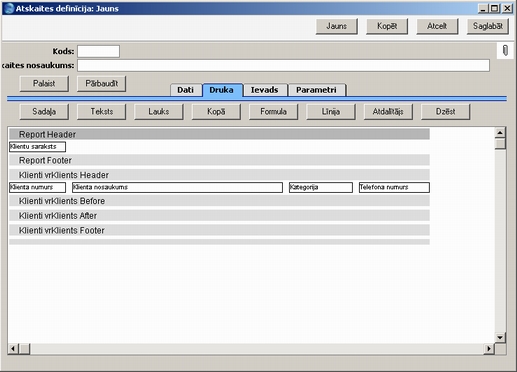Click the Atdalītājs button
The image size is (517, 372).
[x=388, y=111]
